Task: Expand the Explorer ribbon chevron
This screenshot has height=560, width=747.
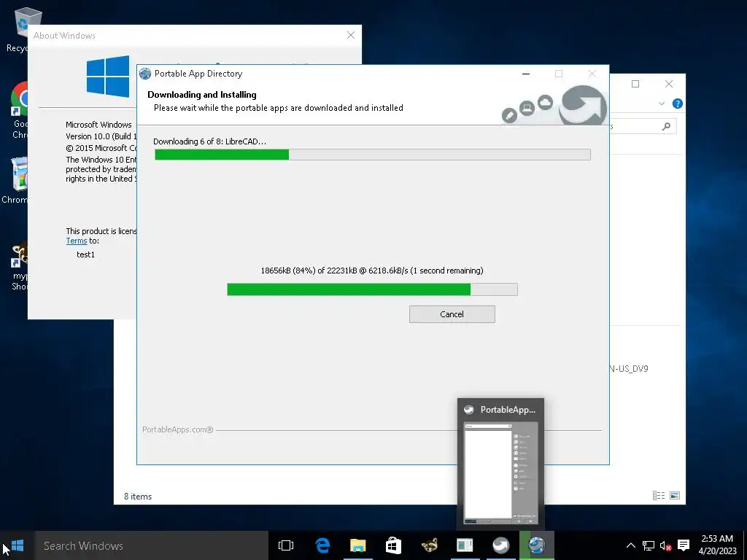Action: (x=661, y=104)
